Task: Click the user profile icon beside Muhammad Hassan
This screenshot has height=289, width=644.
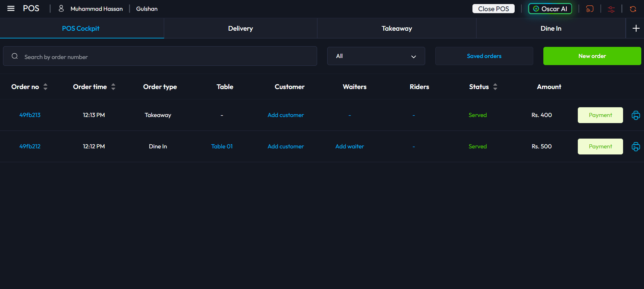Action: coord(61,8)
